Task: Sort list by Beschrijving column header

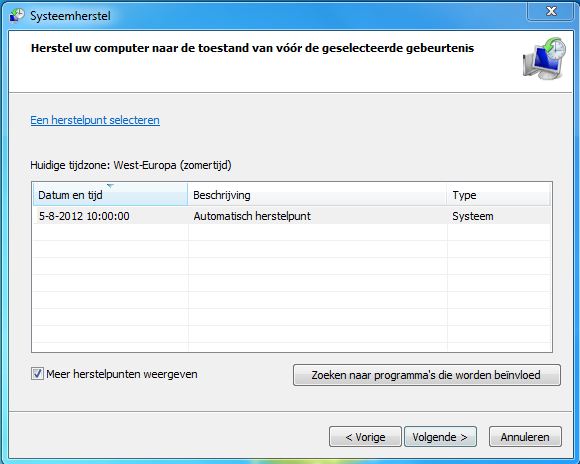Action: pos(317,195)
